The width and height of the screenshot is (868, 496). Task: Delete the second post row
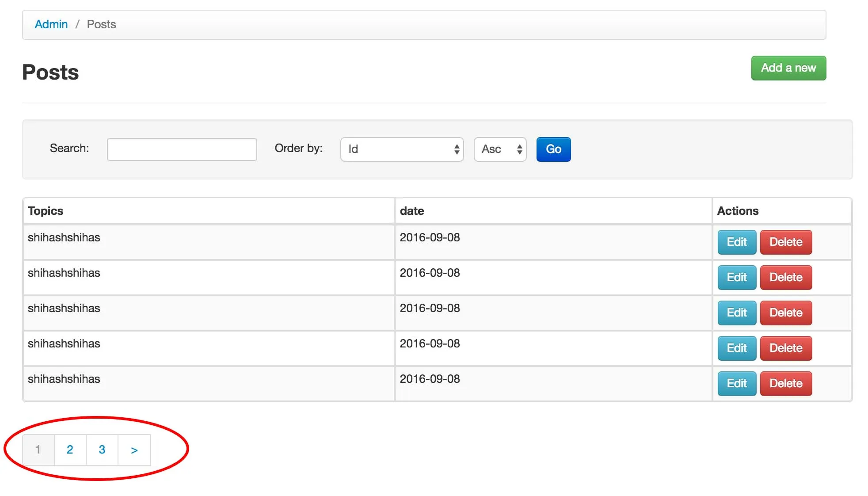[785, 278]
